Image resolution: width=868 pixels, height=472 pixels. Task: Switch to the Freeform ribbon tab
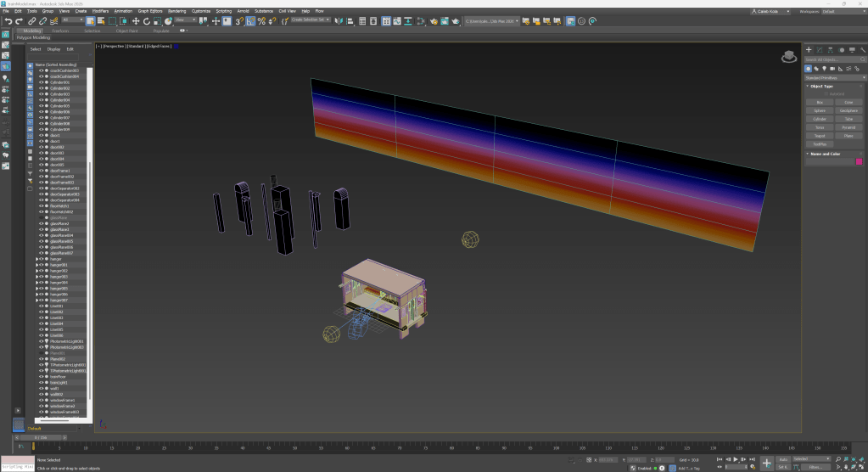(x=60, y=31)
